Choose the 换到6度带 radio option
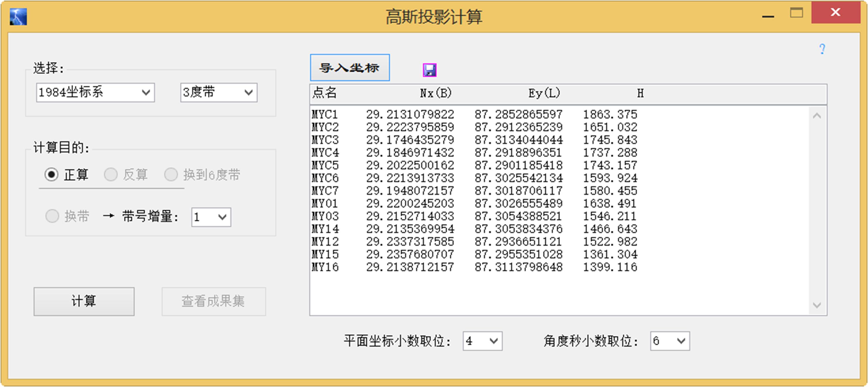 tap(171, 175)
